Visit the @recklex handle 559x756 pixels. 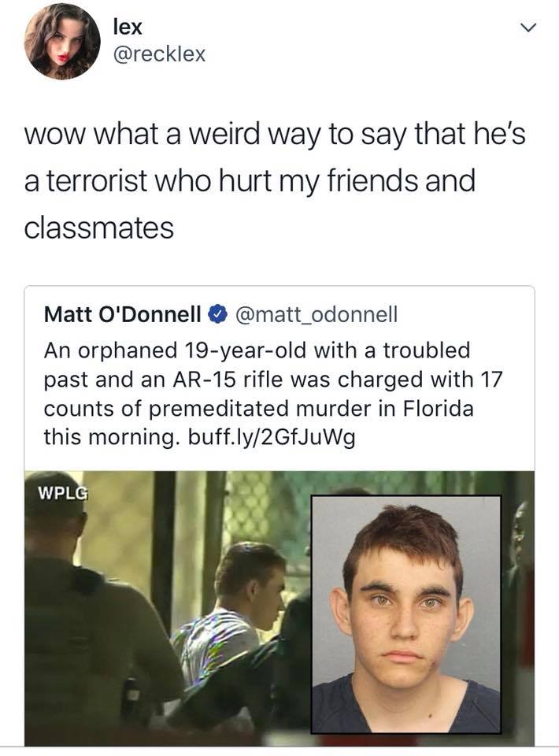[x=159, y=54]
